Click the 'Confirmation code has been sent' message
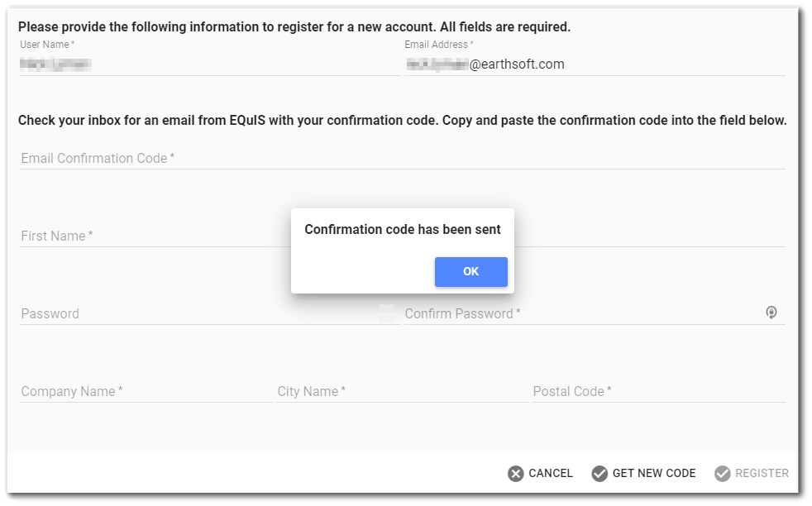Screen dimensions: 812x506 click(x=402, y=229)
